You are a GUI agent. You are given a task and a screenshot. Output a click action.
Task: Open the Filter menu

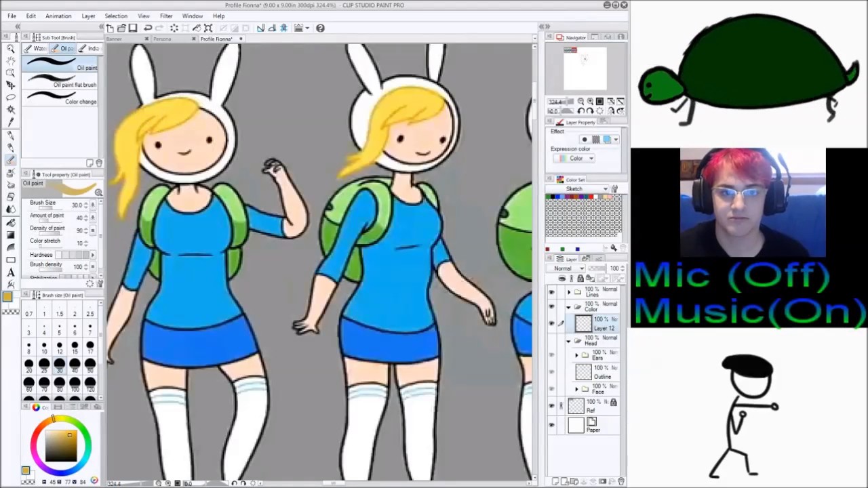click(166, 16)
